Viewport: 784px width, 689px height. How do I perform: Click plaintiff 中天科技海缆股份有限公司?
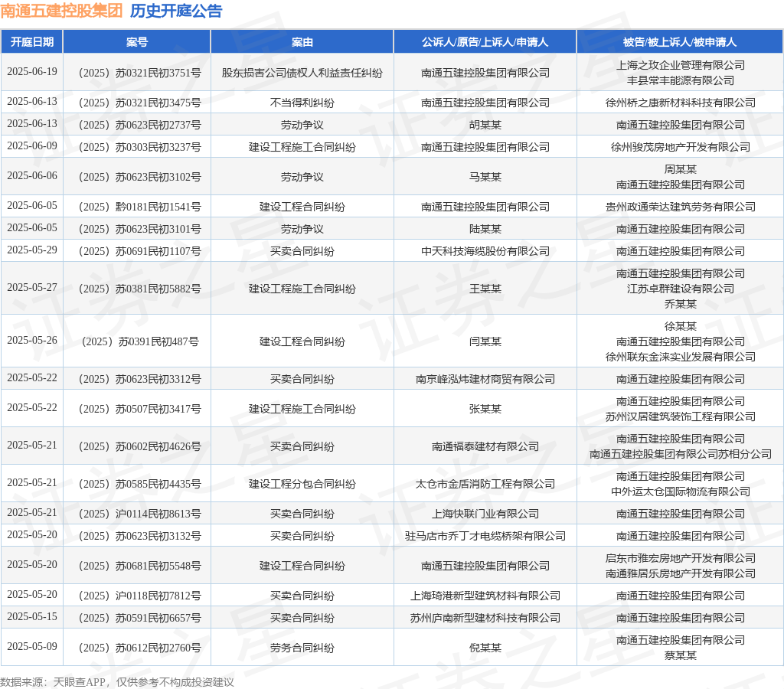click(485, 251)
